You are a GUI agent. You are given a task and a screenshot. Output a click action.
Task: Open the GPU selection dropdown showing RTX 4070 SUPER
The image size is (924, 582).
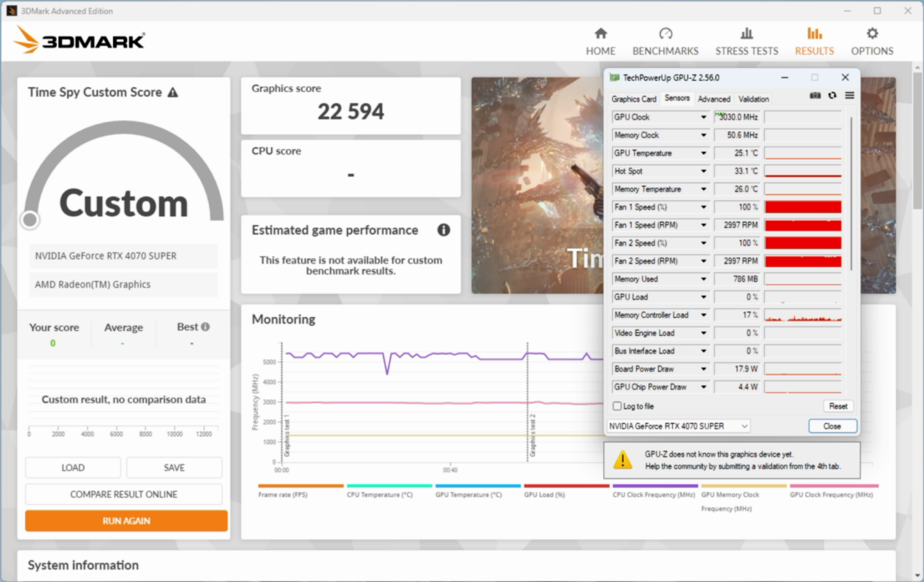pyautogui.click(x=678, y=426)
